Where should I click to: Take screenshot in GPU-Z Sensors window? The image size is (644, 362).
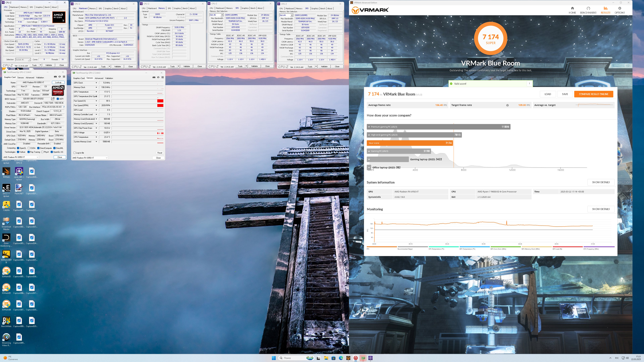pyautogui.click(x=154, y=77)
